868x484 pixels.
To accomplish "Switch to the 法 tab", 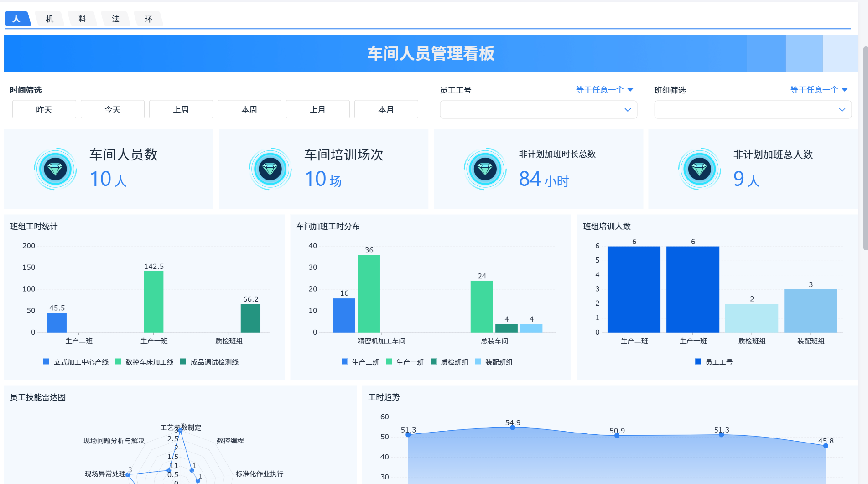I will [116, 19].
